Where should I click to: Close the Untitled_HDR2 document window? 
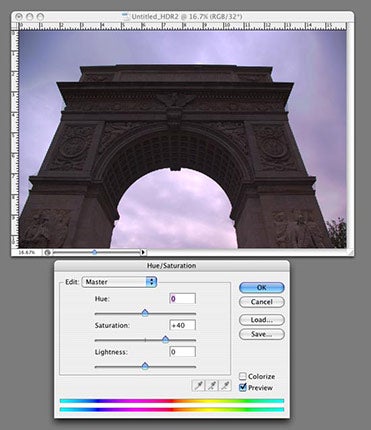19,16
